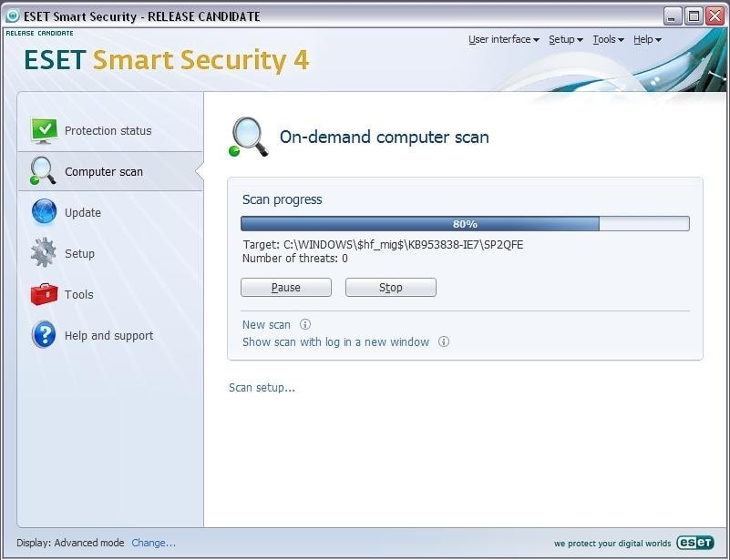
Task: Pause the running scan
Action: (286, 288)
